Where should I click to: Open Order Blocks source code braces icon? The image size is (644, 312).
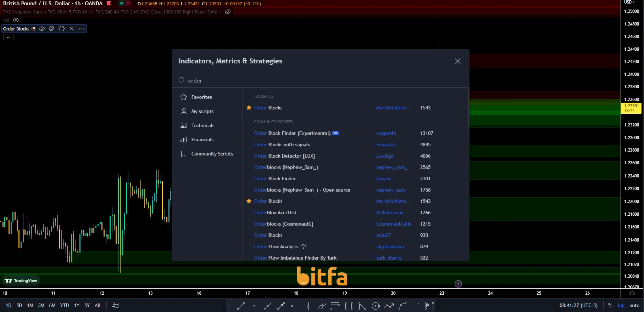[62, 29]
